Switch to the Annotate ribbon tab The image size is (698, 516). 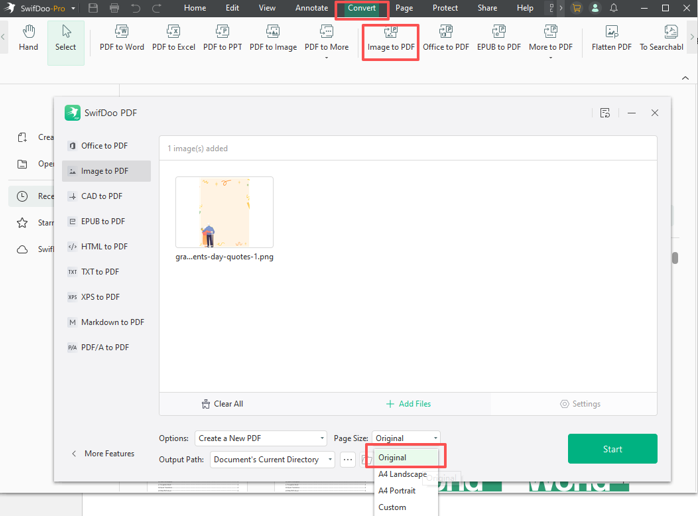(x=311, y=8)
